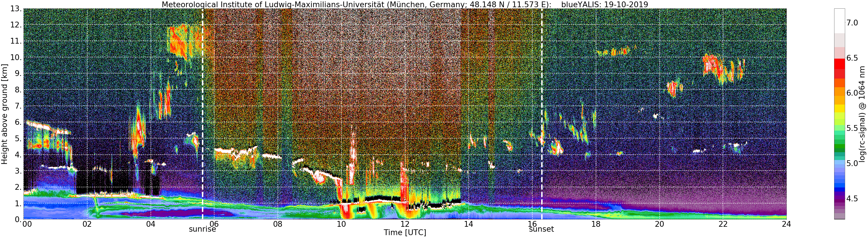Click the time axis tick label 10
Viewport: 868px width, 238px height.
tap(341, 224)
